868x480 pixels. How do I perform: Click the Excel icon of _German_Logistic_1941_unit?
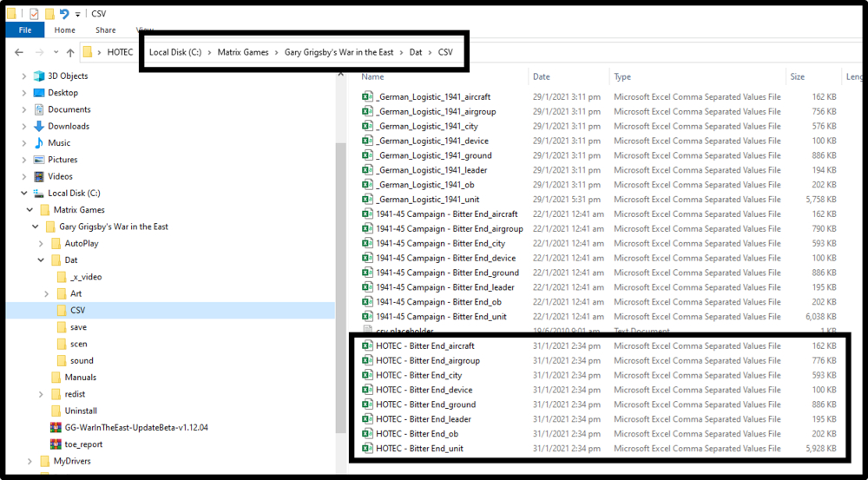366,200
